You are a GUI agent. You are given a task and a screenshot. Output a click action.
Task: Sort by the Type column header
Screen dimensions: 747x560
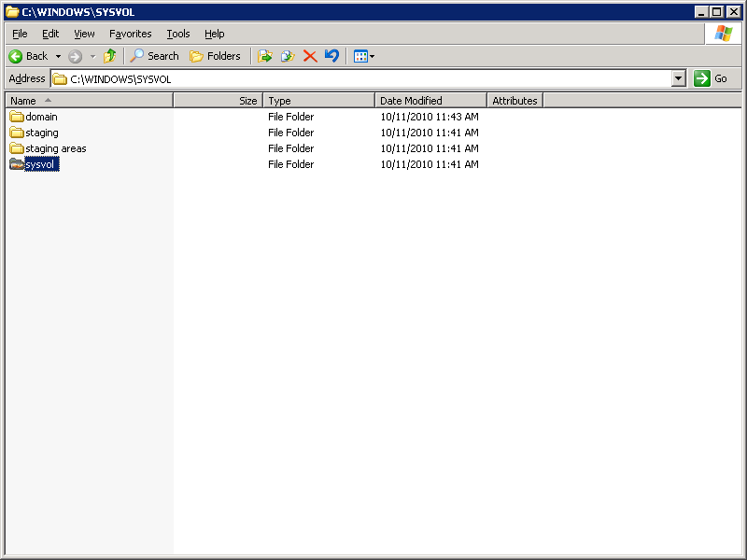[x=319, y=101]
